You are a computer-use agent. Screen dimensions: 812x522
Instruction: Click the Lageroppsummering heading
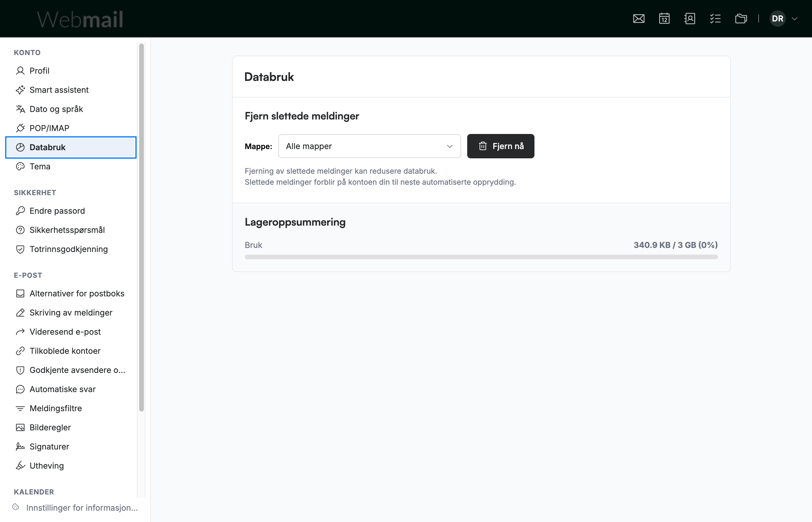(x=295, y=222)
